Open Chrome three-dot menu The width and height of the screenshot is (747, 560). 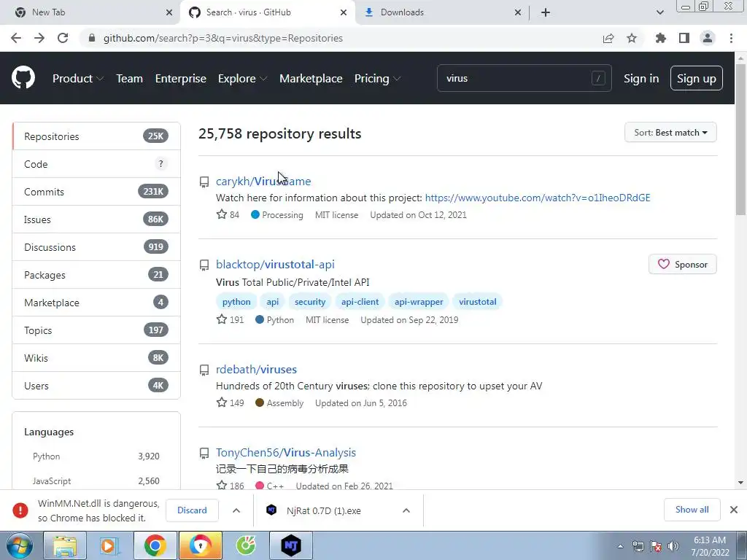(731, 38)
